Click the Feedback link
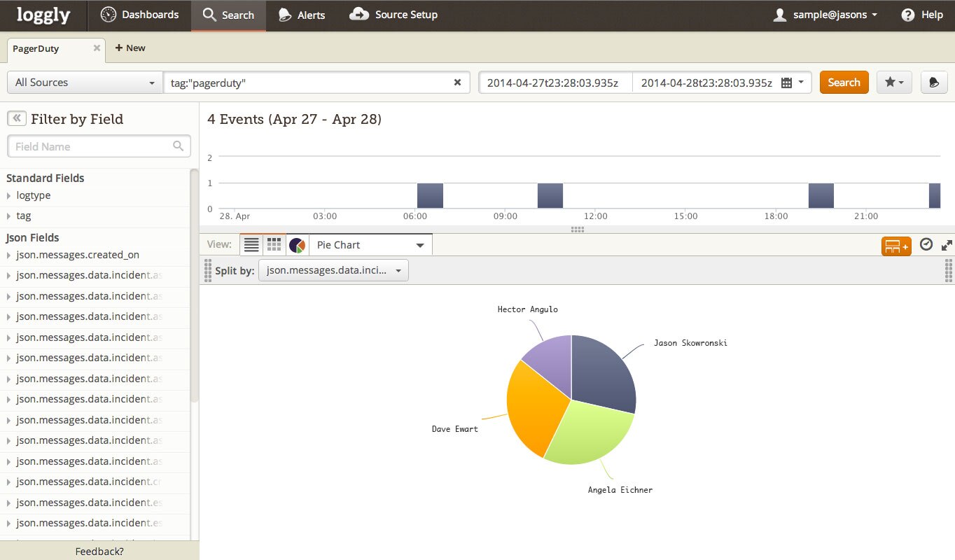955x560 pixels. (99, 552)
